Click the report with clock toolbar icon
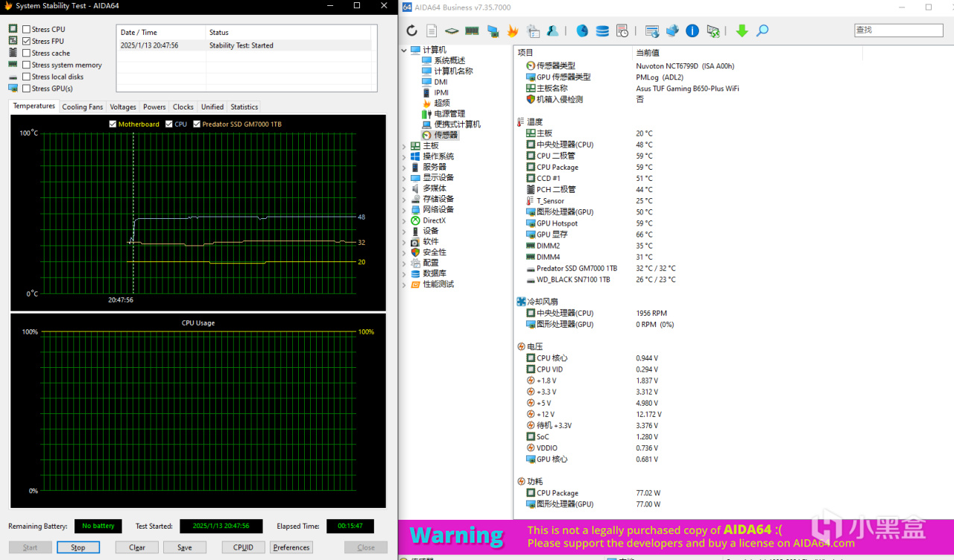The height and width of the screenshot is (560, 954). click(622, 31)
